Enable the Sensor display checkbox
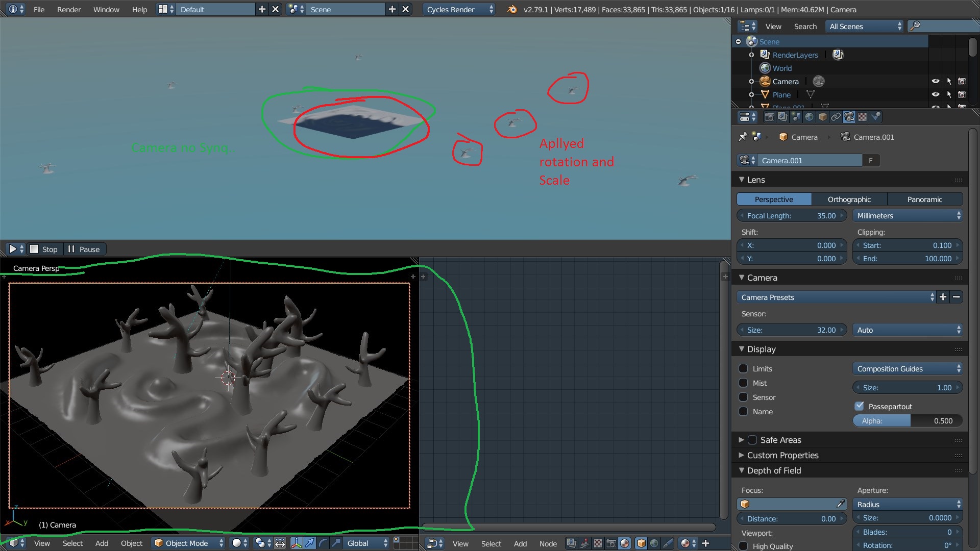Image resolution: width=980 pixels, height=551 pixels. pyautogui.click(x=743, y=397)
